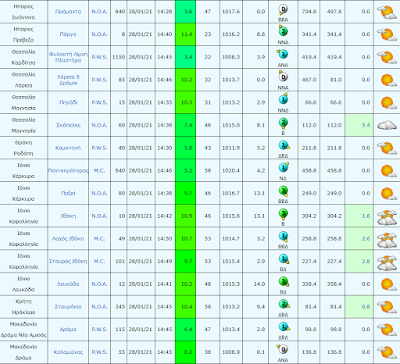400x364 pixels.
Task: Click the weather icon in the Καλαμώνας row
Action: coord(387,352)
